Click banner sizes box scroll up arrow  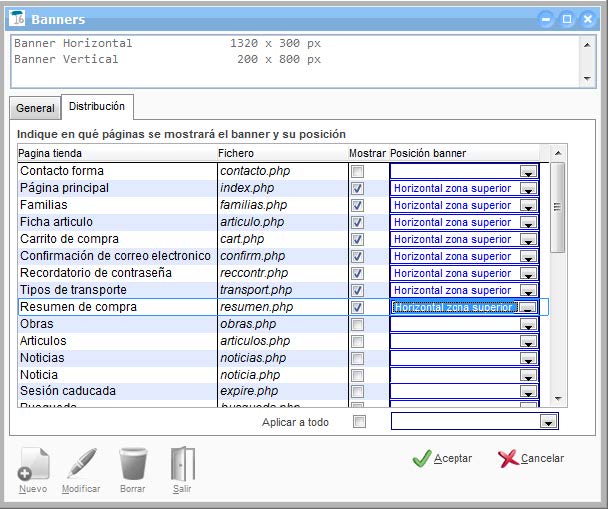pos(587,45)
